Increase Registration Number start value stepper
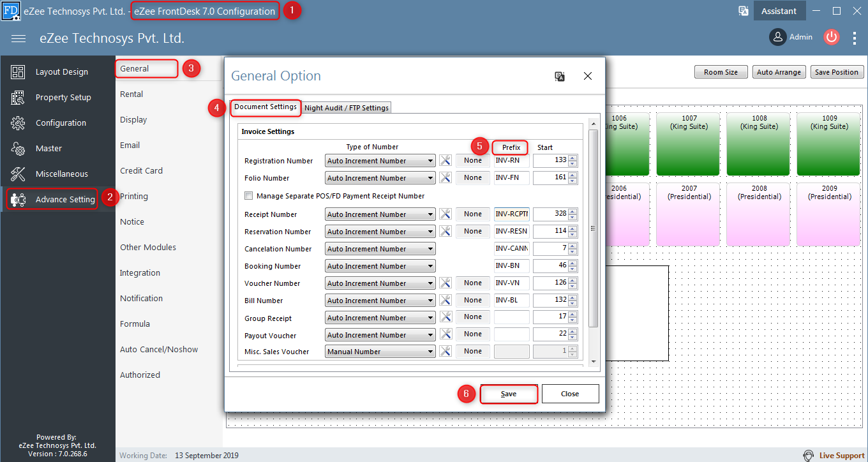The height and width of the screenshot is (462, 868). click(x=572, y=158)
